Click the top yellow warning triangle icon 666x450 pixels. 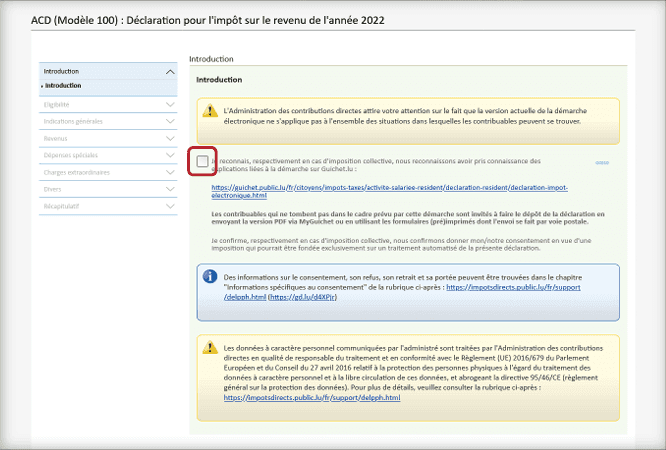point(210,111)
